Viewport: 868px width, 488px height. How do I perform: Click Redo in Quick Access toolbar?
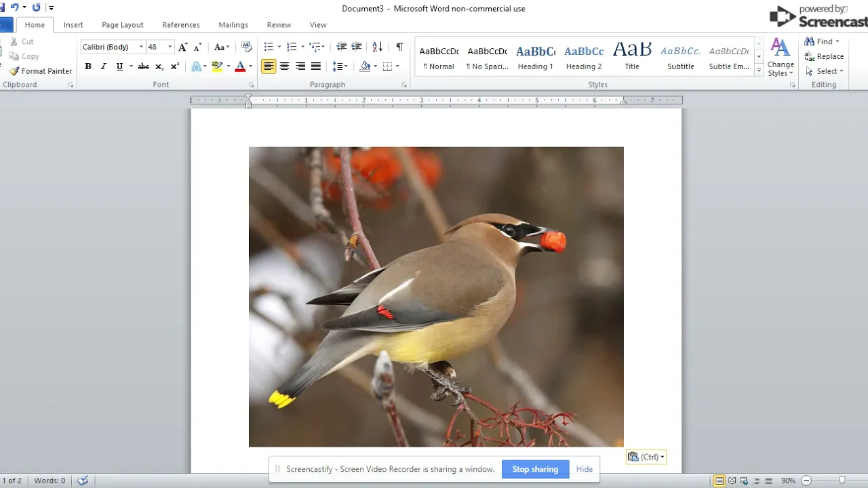[36, 8]
